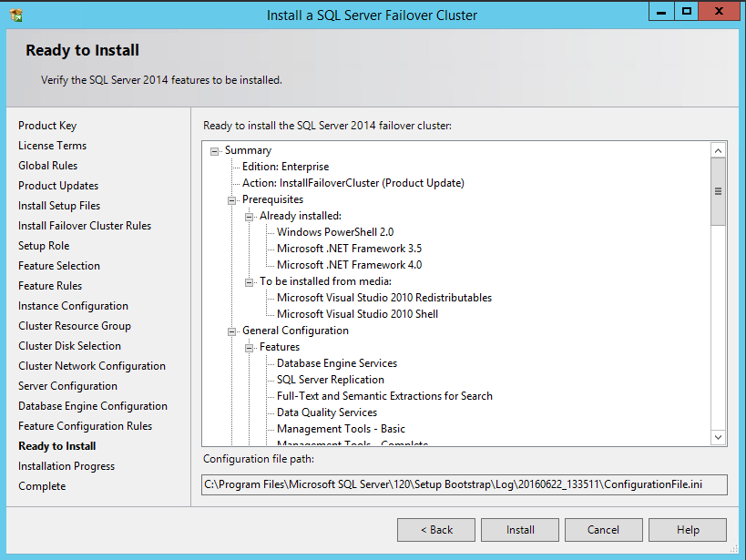The width and height of the screenshot is (746, 560).
Task: Close the setup window
Action: (x=719, y=12)
